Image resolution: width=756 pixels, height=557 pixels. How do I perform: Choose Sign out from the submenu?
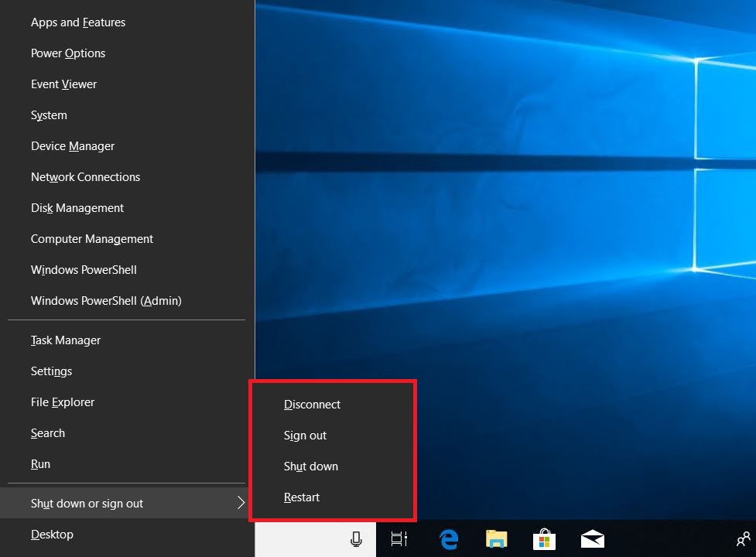[305, 435]
